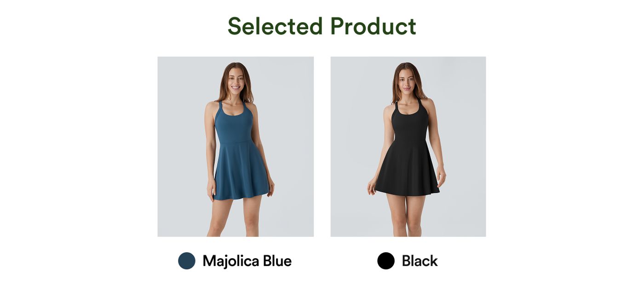Click the word "Product" in the heading
644x290 pixels.
point(374,26)
